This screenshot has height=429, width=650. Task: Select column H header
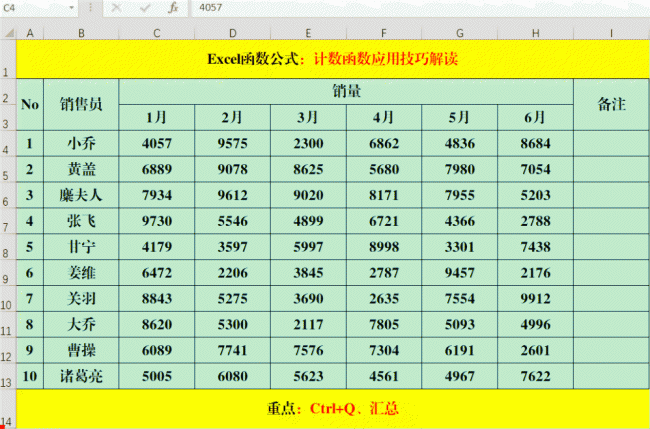536,34
